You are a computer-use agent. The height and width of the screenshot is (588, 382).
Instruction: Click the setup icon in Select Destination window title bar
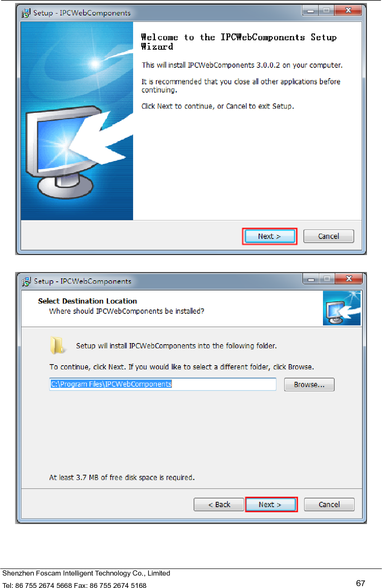pyautogui.click(x=26, y=281)
